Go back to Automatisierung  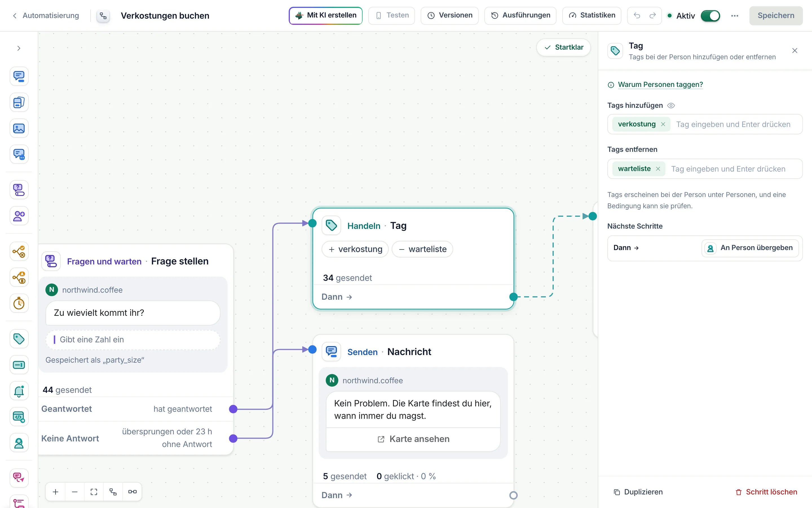click(46, 16)
